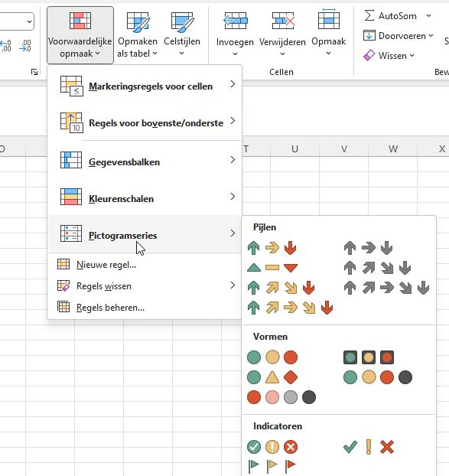
Task: Select the colored 5-arrows icon set
Action: point(291,308)
